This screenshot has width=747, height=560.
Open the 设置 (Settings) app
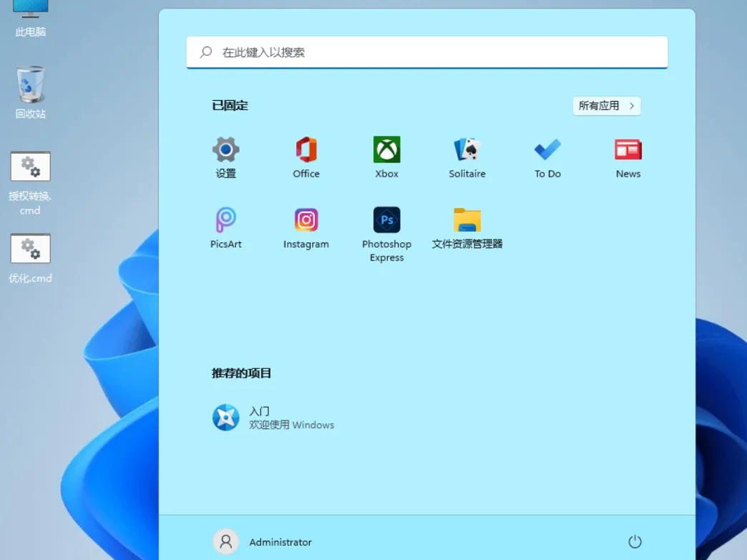coord(226,156)
